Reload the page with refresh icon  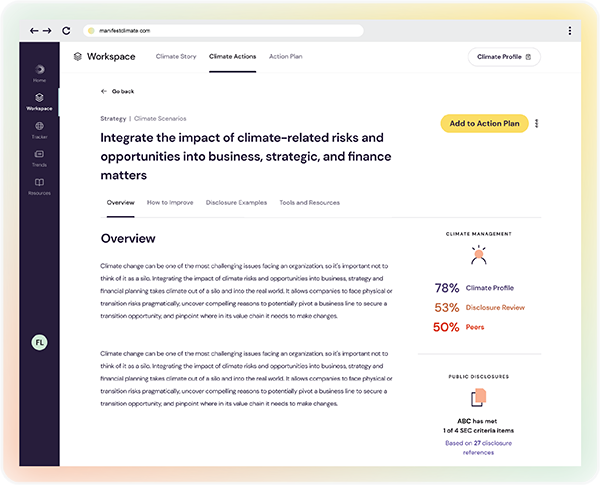pyautogui.click(x=66, y=31)
